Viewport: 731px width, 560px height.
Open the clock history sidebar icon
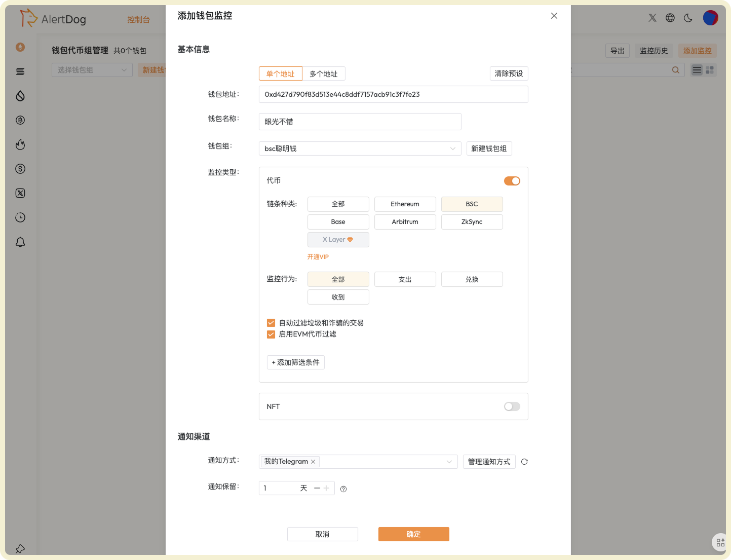coord(20,217)
